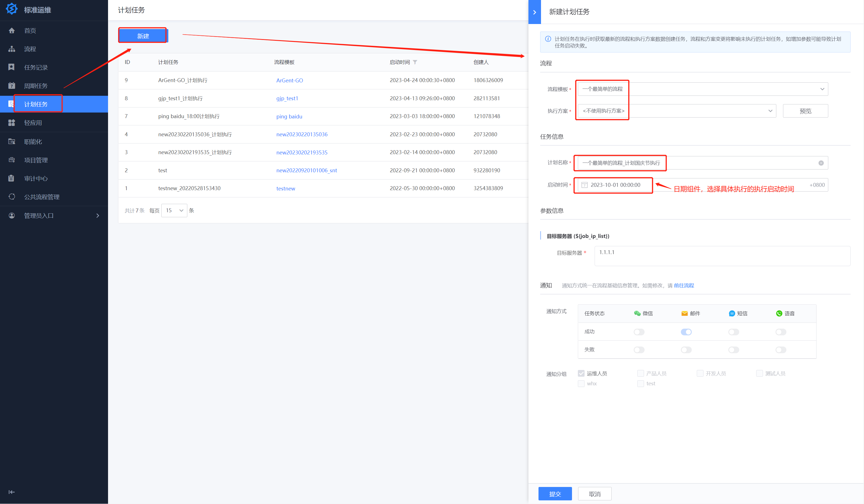Clear the 计划名称 field with its x icon
This screenshot has width=864, height=504.
821,163
